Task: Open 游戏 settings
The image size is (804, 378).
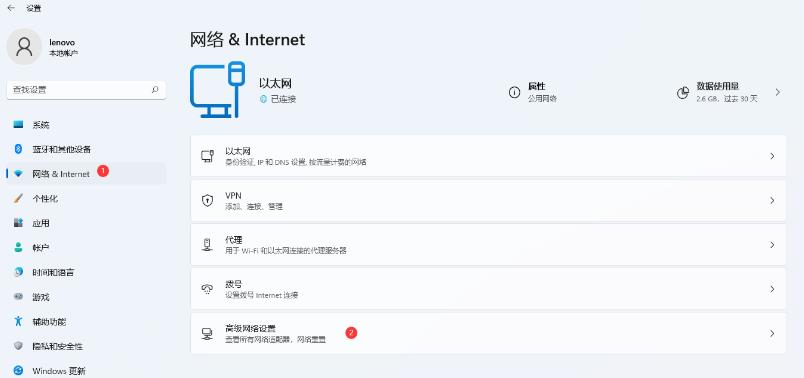Action: point(86,297)
